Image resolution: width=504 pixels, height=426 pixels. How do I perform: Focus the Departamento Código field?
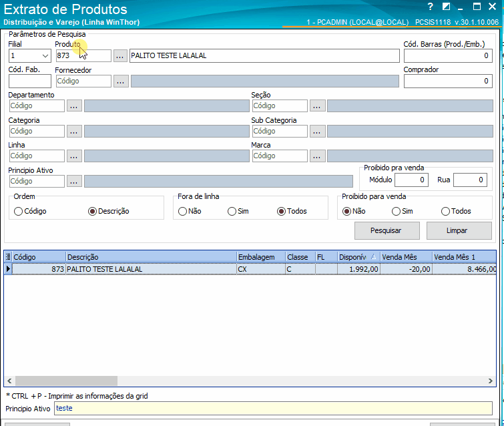tap(37, 105)
